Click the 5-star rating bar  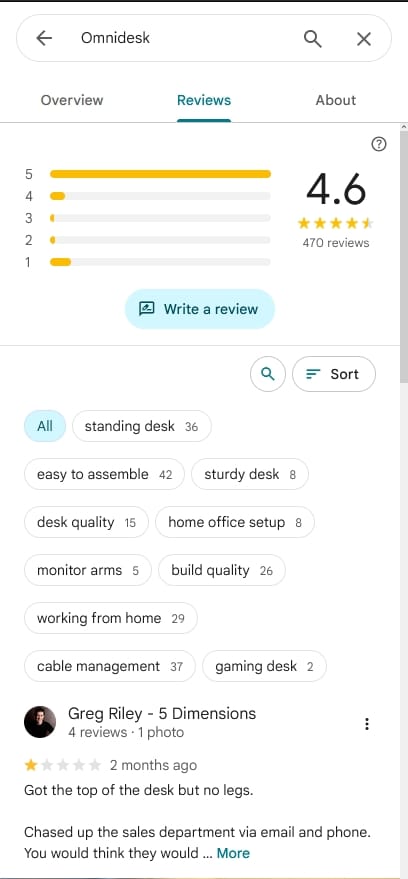(x=160, y=174)
